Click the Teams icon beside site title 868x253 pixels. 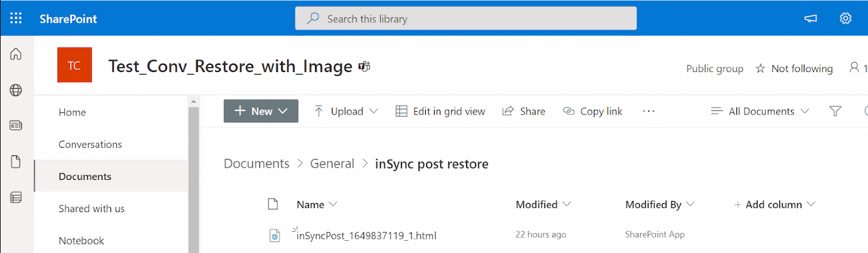coord(365,66)
